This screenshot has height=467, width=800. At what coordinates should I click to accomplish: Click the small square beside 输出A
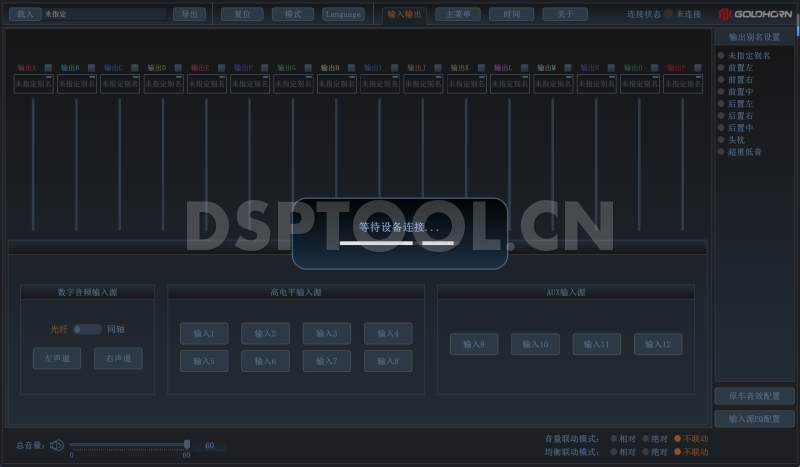(x=49, y=68)
